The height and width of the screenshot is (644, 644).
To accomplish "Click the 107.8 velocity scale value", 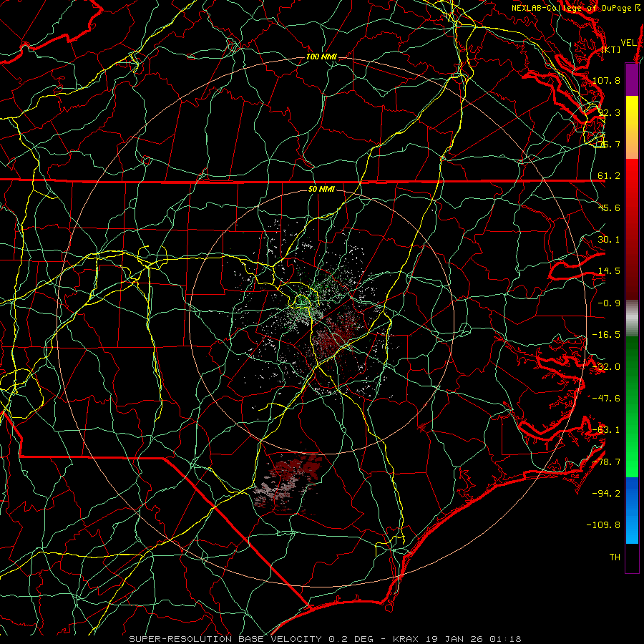I will pyautogui.click(x=606, y=80).
